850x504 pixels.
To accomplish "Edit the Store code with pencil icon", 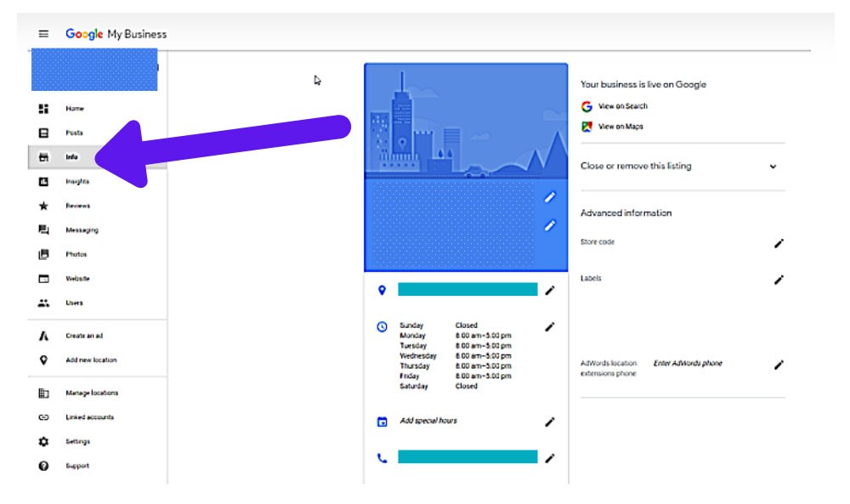I will (779, 243).
